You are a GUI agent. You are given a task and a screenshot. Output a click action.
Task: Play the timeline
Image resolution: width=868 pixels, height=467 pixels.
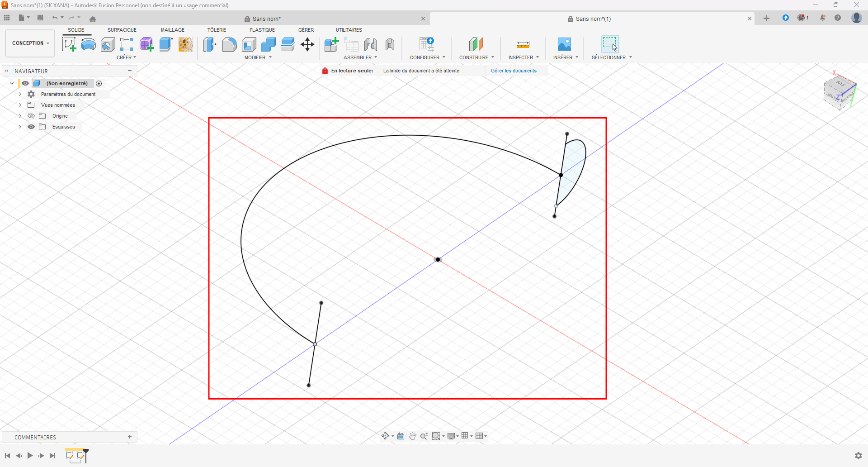point(30,456)
